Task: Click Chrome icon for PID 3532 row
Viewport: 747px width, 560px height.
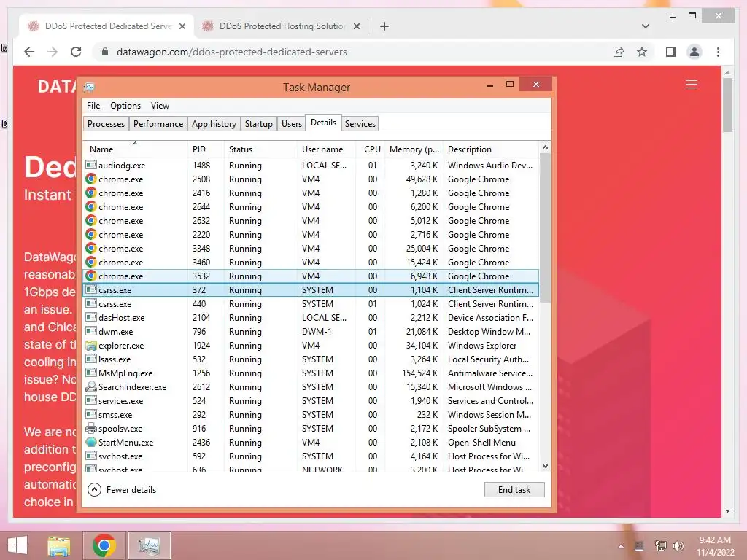Action: [x=91, y=276]
